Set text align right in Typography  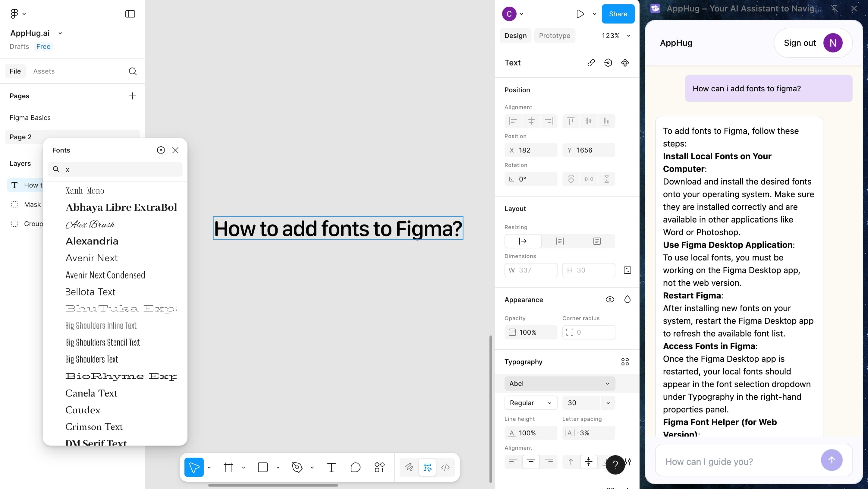549,461
